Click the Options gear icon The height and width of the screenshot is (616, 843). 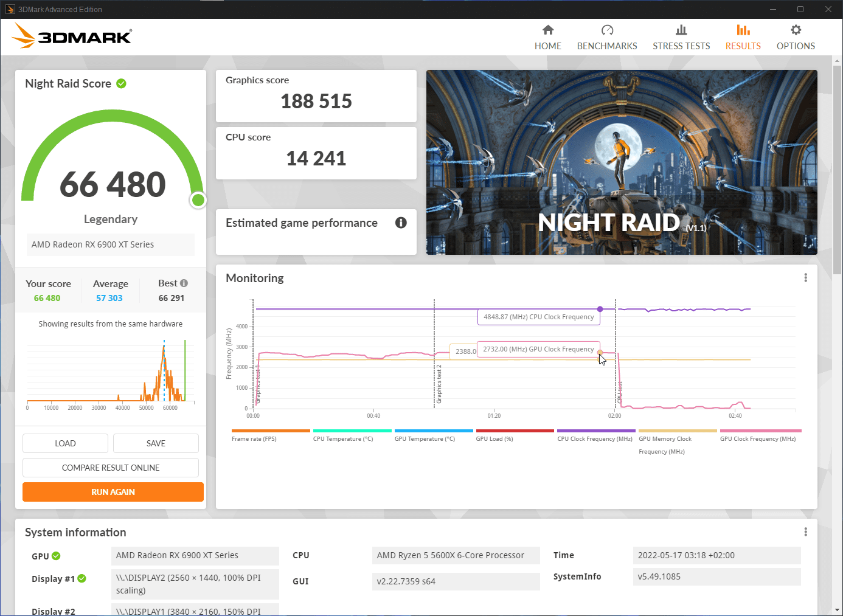pos(796,30)
